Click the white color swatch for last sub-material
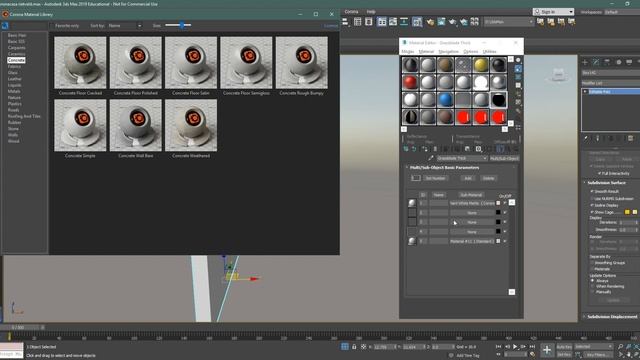640x360 pixels. point(498,241)
